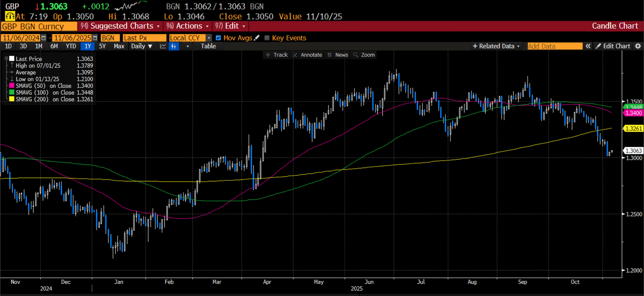Select the Track crosshair tool

click(x=276, y=55)
